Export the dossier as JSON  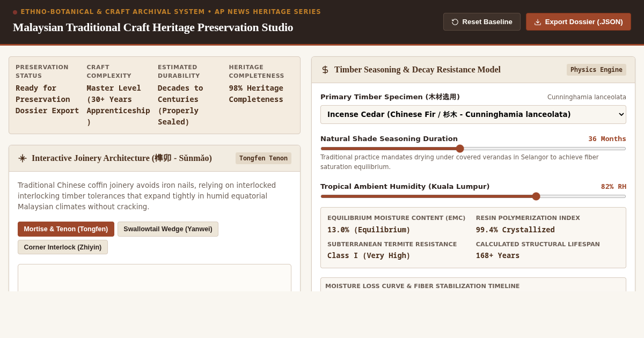click(578, 22)
